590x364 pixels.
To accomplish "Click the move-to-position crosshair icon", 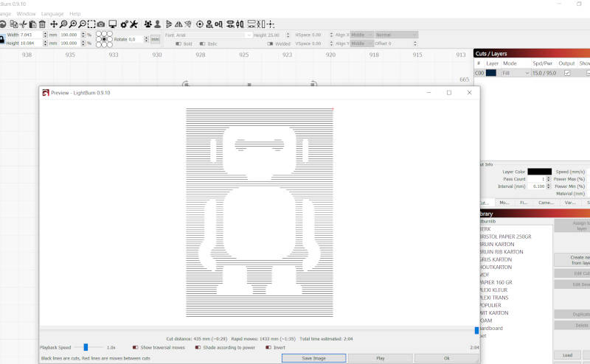I will coord(271,24).
